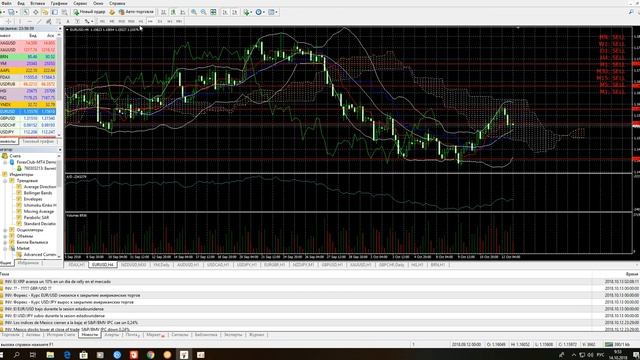
Task: Switch to the GBPUSD,H1 chart tab
Action: (x=332, y=265)
